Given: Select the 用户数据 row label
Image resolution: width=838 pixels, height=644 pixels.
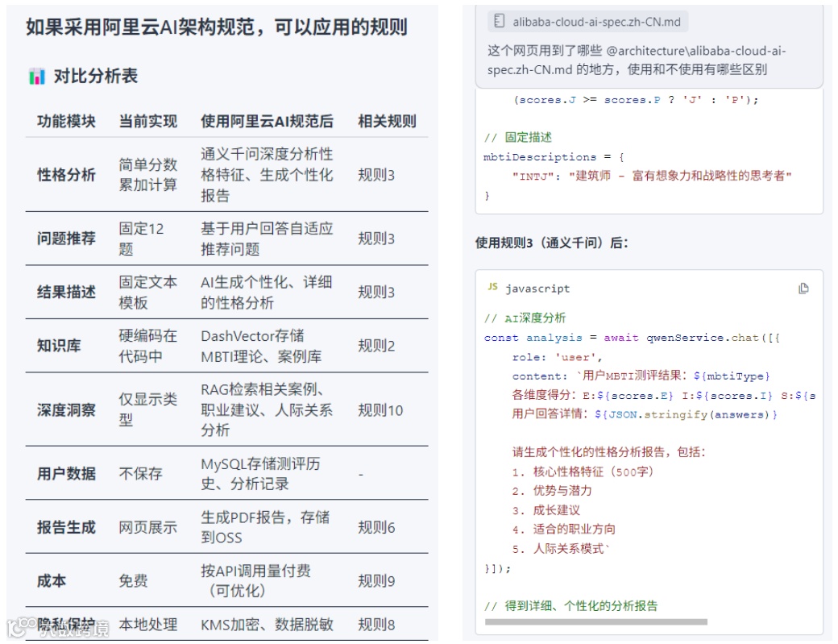Looking at the screenshot, I should pos(66,473).
